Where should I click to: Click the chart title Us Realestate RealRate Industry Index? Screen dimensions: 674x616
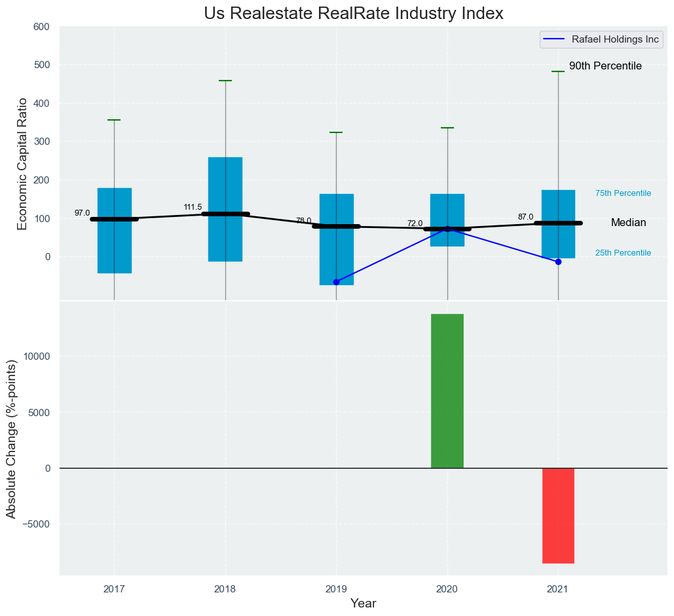coord(353,14)
